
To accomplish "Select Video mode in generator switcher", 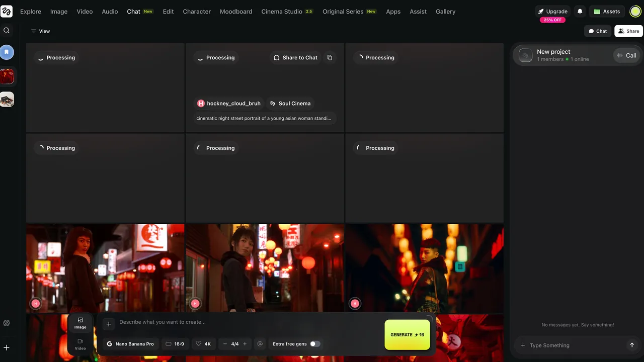I will 80,344.
